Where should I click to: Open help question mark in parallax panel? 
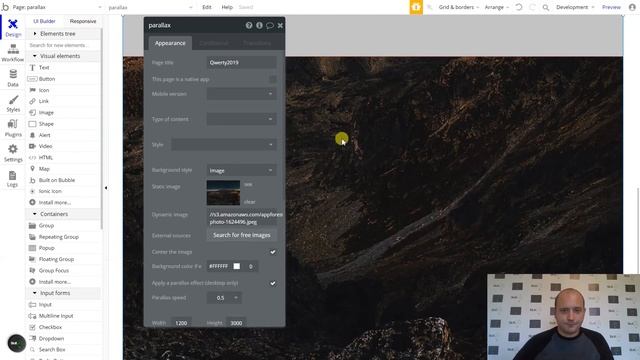pyautogui.click(x=249, y=25)
